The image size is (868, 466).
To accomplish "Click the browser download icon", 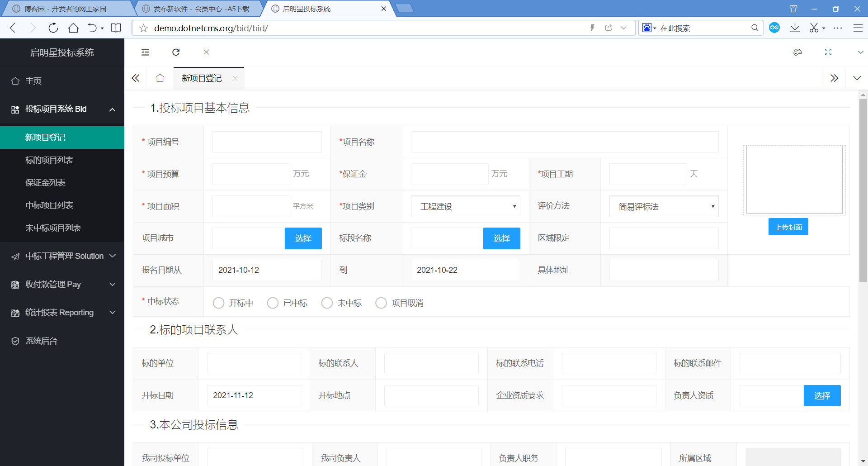I will [x=795, y=28].
